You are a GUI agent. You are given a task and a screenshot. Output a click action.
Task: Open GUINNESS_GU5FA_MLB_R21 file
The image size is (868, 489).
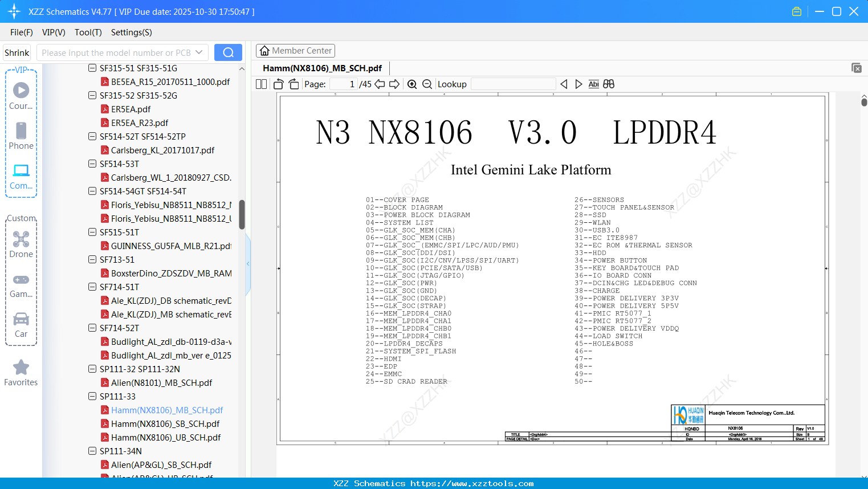click(x=171, y=246)
